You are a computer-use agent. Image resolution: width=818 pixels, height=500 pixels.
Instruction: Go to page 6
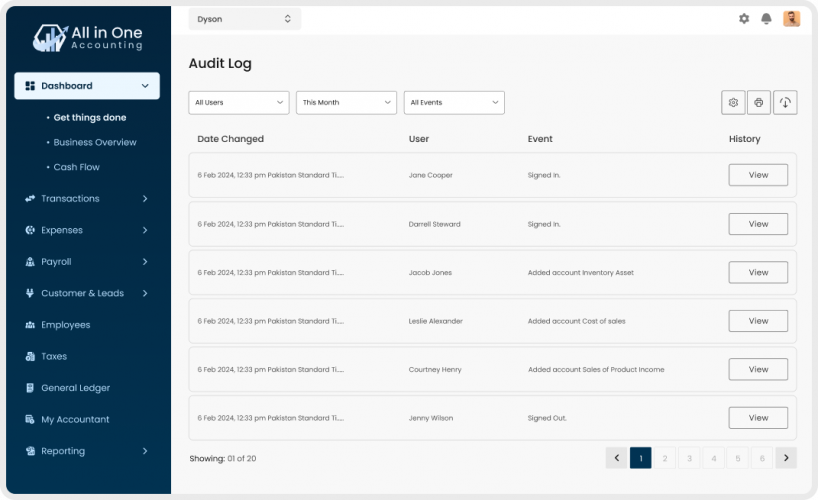[x=762, y=458]
